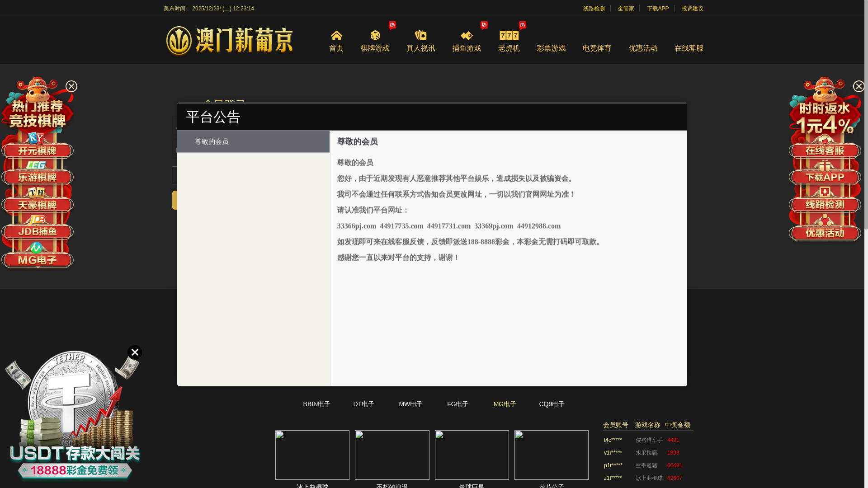Click the 33366pj.com address text

[x=356, y=226]
